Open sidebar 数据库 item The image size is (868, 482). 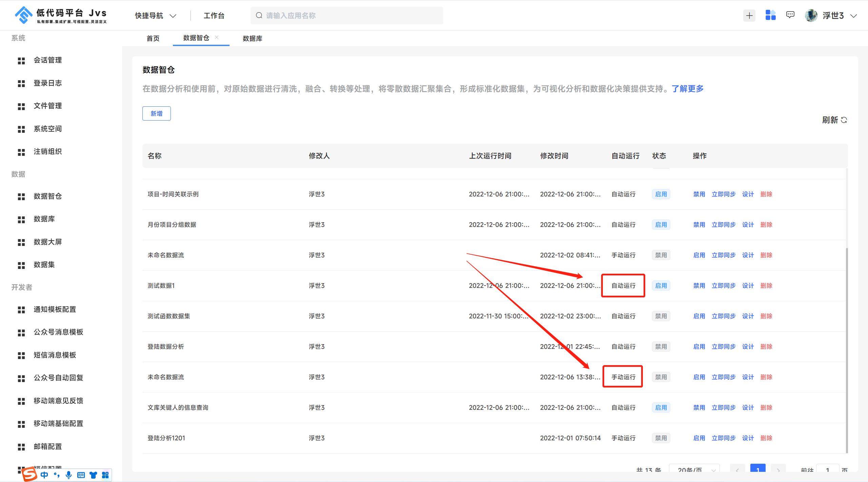coord(44,219)
